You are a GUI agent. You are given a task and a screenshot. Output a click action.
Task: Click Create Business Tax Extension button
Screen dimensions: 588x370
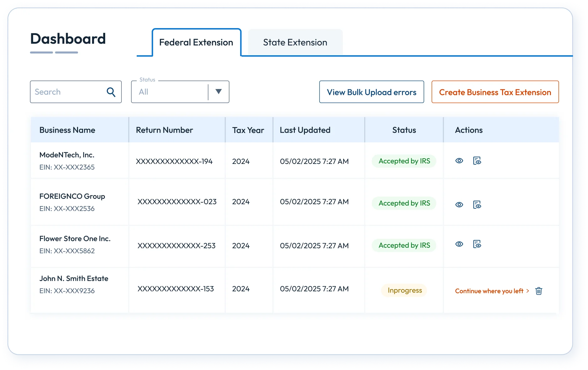(495, 92)
